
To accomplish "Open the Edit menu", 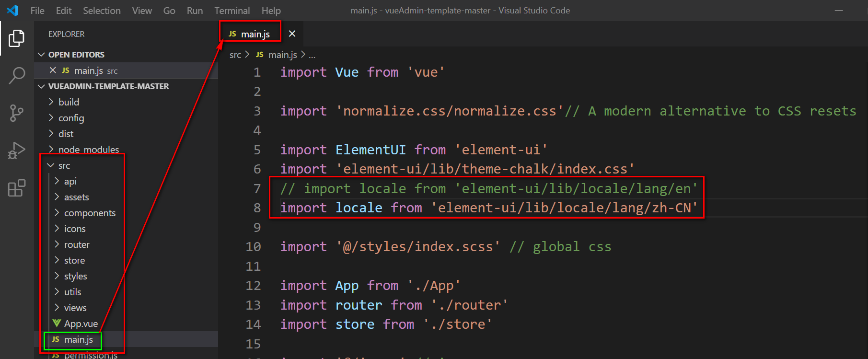I will click(x=64, y=10).
